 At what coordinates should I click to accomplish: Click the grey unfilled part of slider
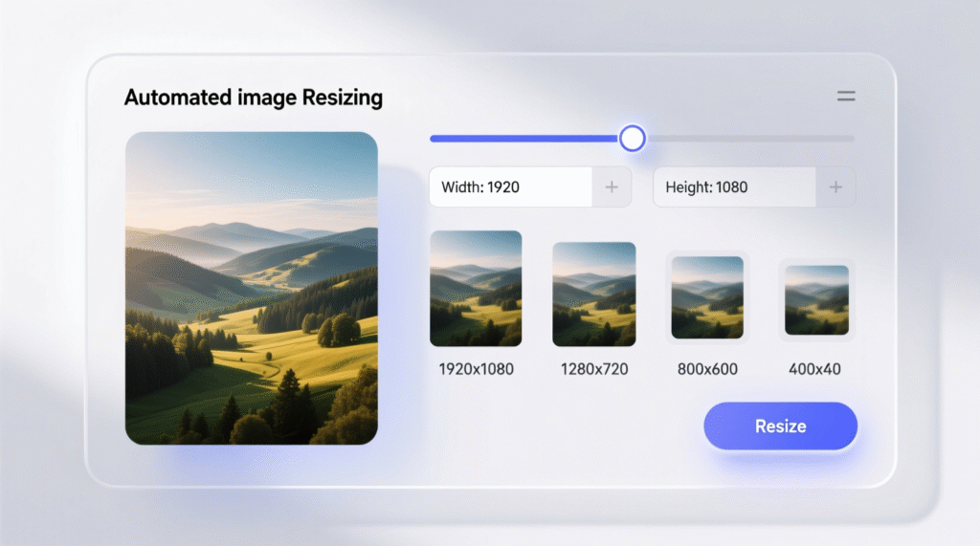point(750,139)
